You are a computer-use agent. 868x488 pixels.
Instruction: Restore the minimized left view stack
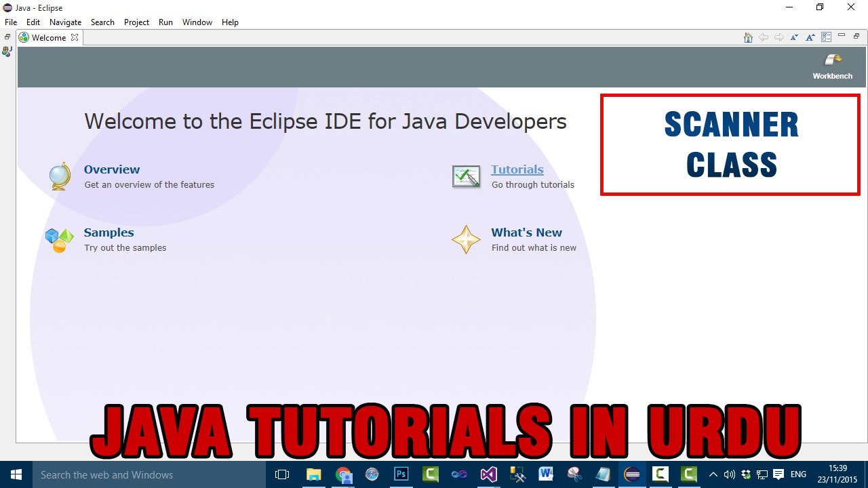(x=7, y=37)
